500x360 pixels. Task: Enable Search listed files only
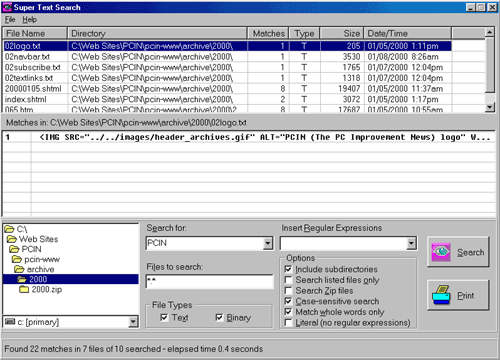pos(289,280)
